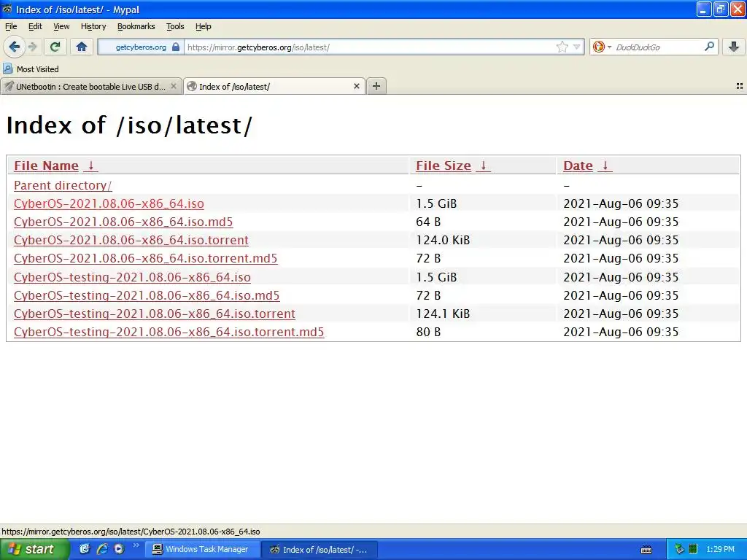Click the Show Desktop quick launch icon
The image size is (747, 560).
pos(85,549)
